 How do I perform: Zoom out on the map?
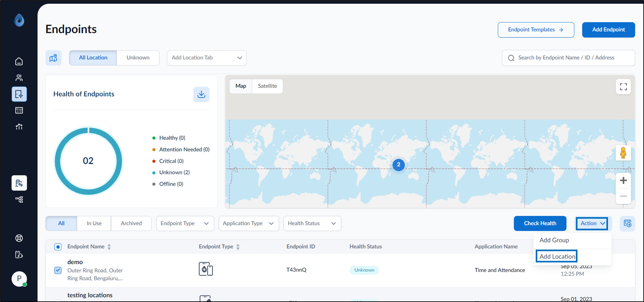pyautogui.click(x=623, y=196)
